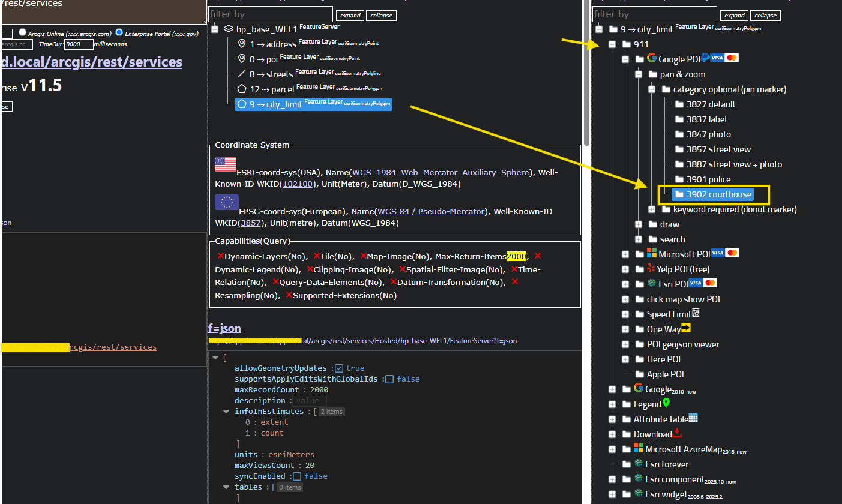Screen dimensions: 842x504
Task: Click the collapse button above the layer tree
Action: pyautogui.click(x=381, y=16)
